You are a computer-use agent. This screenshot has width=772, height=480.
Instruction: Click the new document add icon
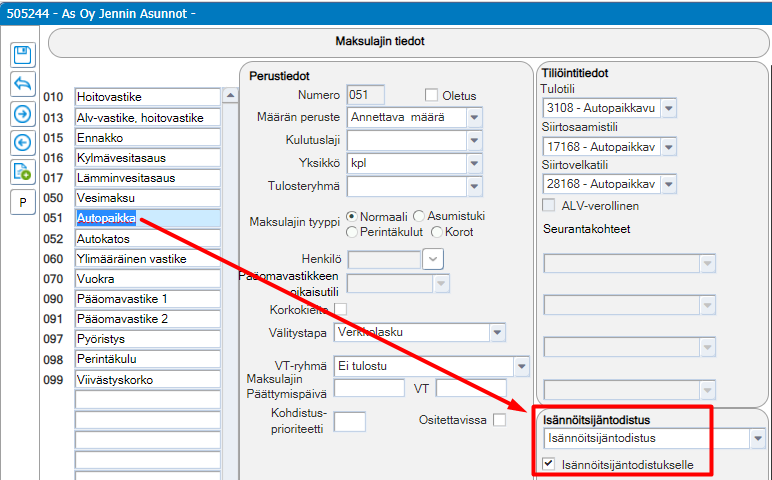point(23,172)
